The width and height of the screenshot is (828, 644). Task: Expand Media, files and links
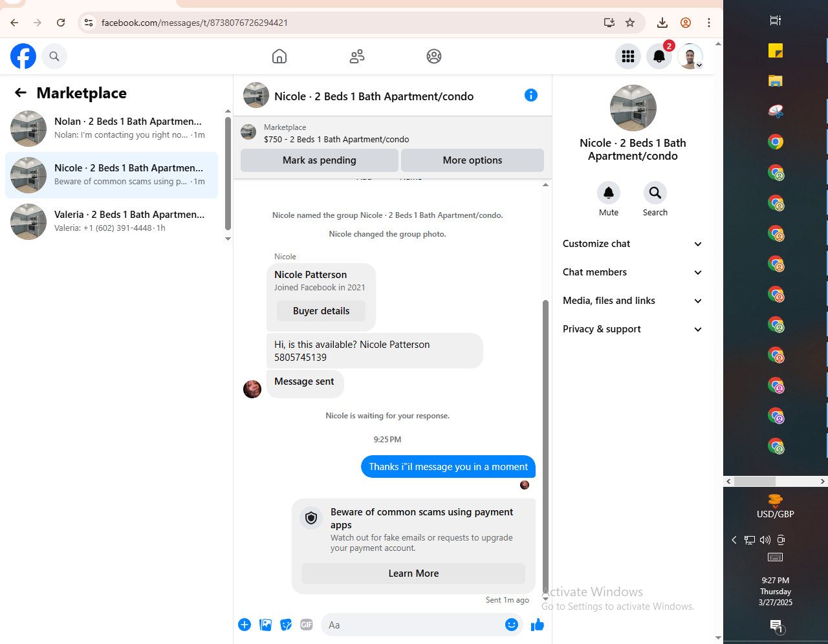pyautogui.click(x=633, y=301)
